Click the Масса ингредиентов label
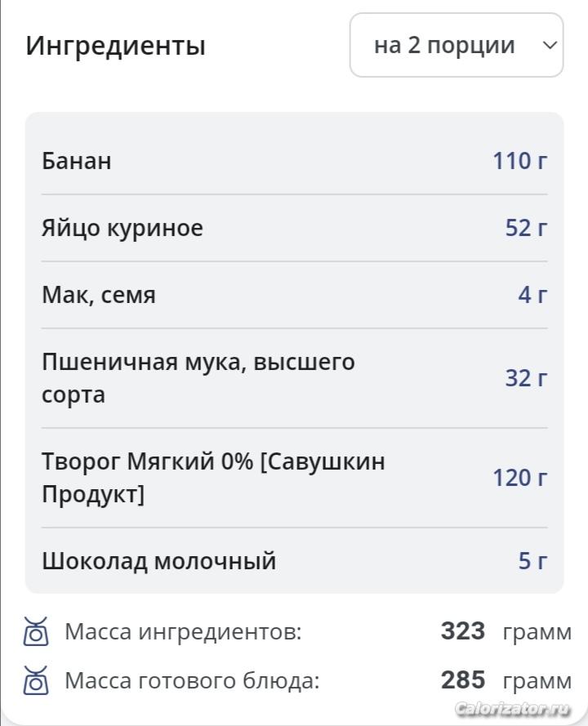The image size is (588, 726). [183, 632]
